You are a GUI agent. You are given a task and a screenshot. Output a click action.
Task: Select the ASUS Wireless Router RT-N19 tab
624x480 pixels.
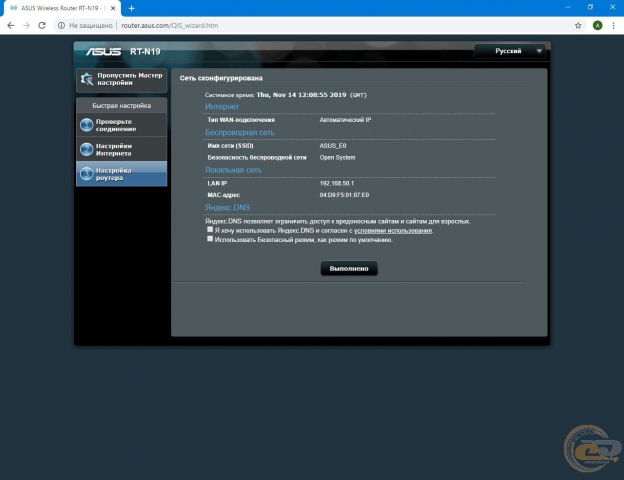coord(62,8)
